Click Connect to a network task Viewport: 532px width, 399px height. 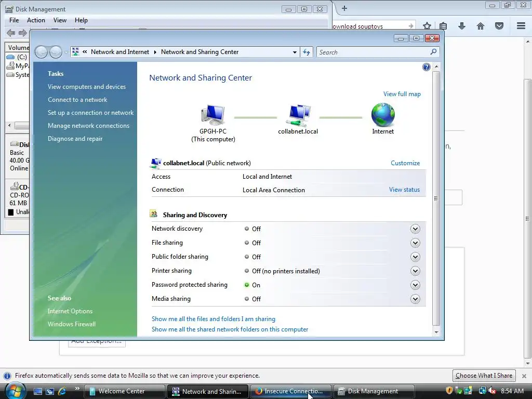(77, 100)
